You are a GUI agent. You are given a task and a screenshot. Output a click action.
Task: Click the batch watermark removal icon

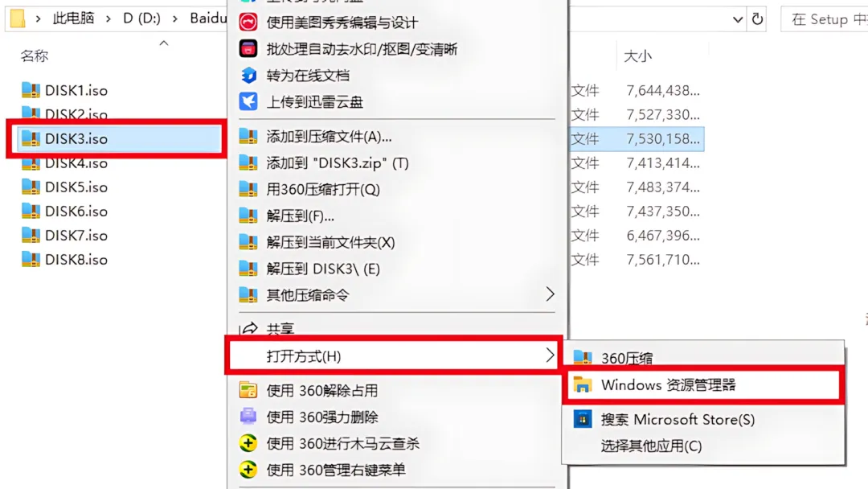[x=248, y=49]
